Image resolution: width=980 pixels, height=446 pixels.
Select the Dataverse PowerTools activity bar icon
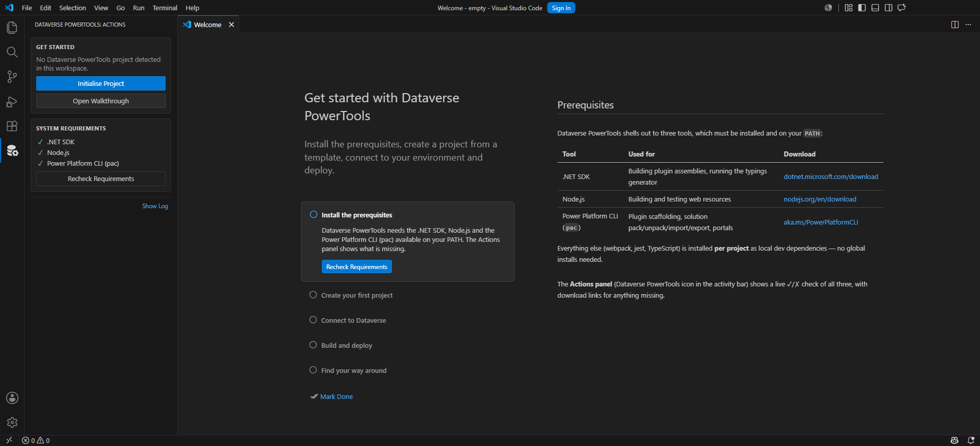12,150
